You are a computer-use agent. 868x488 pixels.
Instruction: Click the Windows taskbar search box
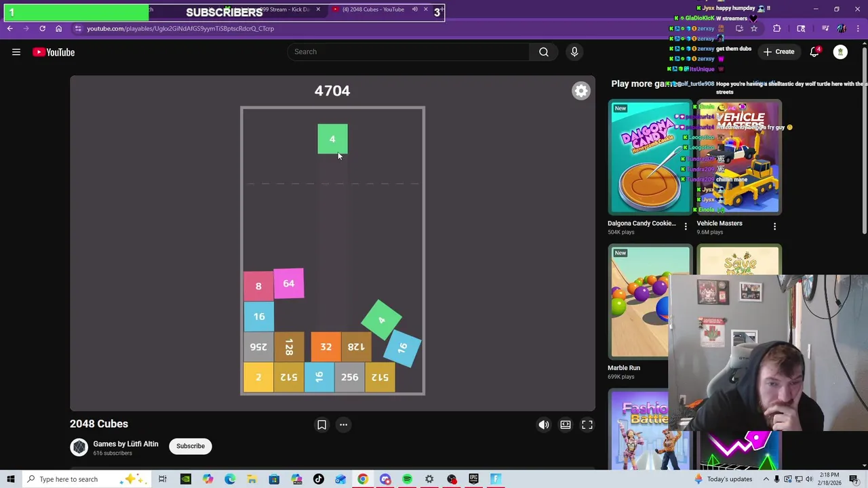click(x=85, y=479)
